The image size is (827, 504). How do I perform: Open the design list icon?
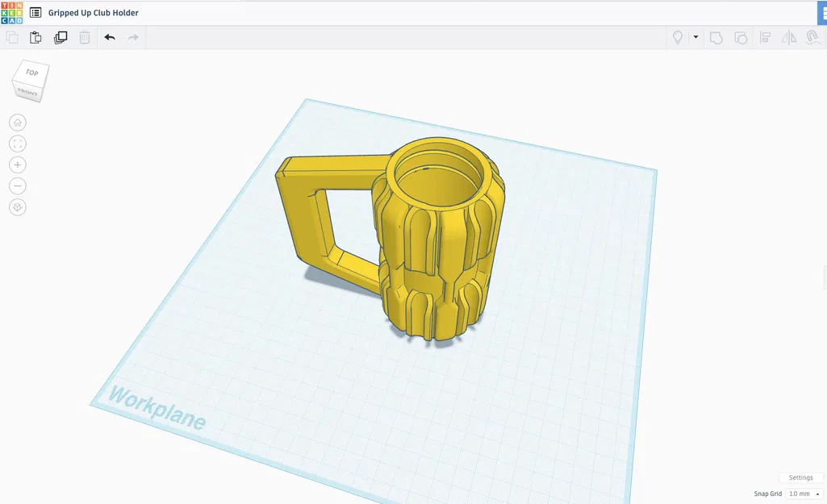(36, 13)
